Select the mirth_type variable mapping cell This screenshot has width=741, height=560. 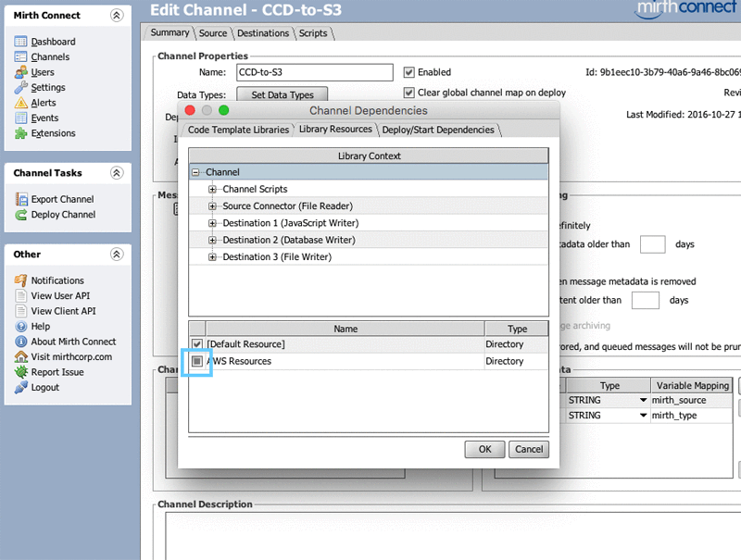coord(691,416)
